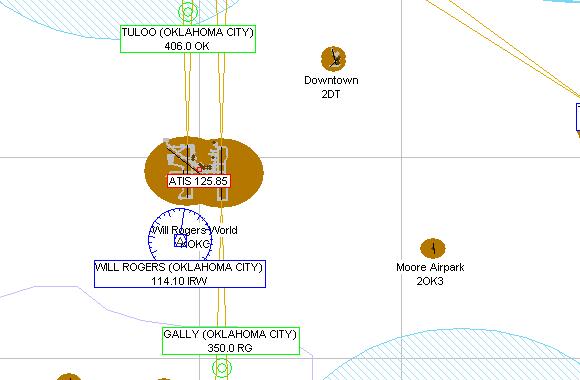The image size is (580, 380).
Task: Click the small red square on airport
Action: [x=199, y=169]
